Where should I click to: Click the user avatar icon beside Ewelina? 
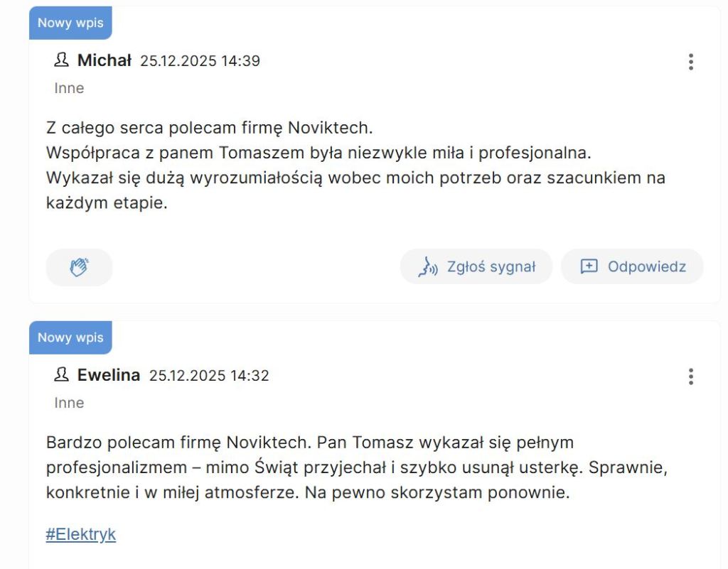62,375
